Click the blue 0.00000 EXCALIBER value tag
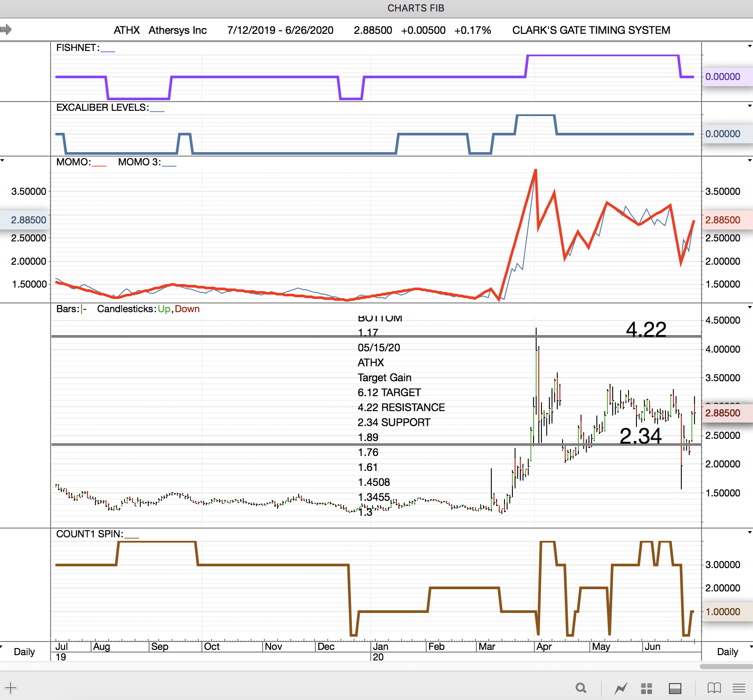 click(x=727, y=134)
